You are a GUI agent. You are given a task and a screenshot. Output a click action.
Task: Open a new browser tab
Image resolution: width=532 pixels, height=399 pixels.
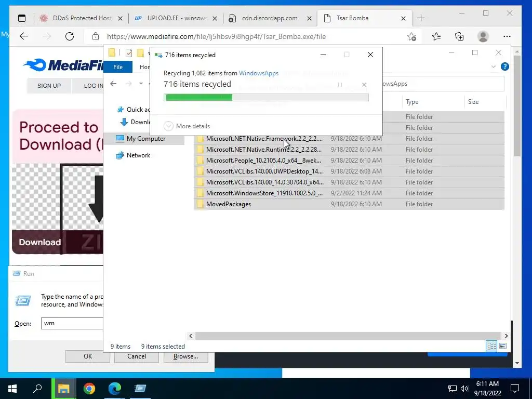tap(421, 18)
